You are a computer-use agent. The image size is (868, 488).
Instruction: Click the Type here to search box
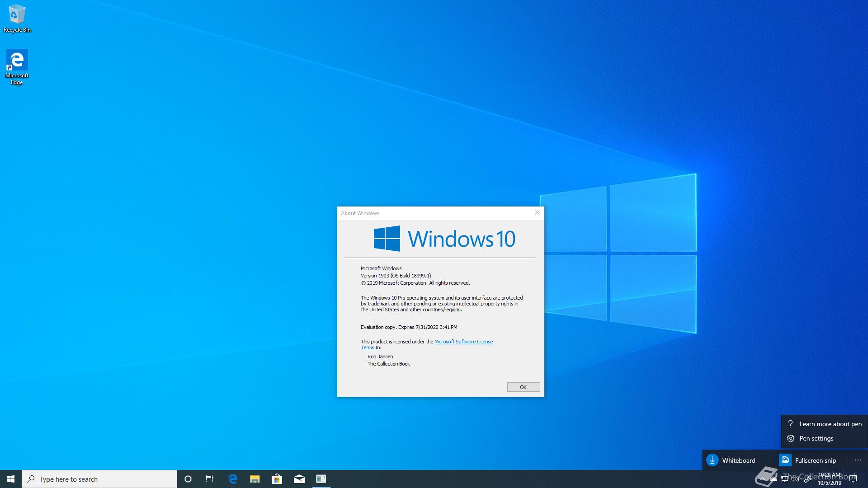[99, 479]
